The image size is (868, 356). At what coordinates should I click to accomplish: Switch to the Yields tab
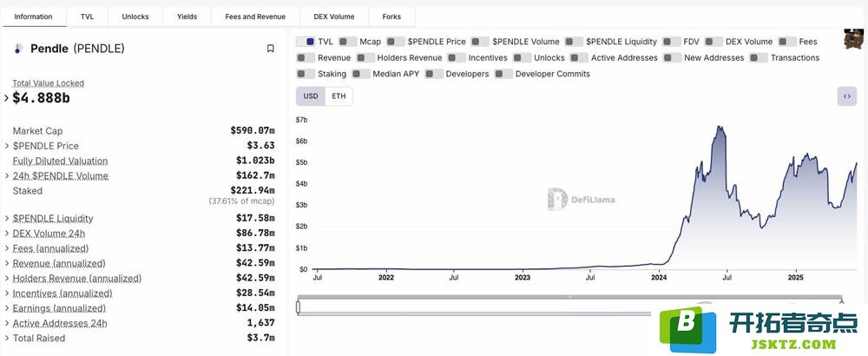pyautogui.click(x=187, y=16)
